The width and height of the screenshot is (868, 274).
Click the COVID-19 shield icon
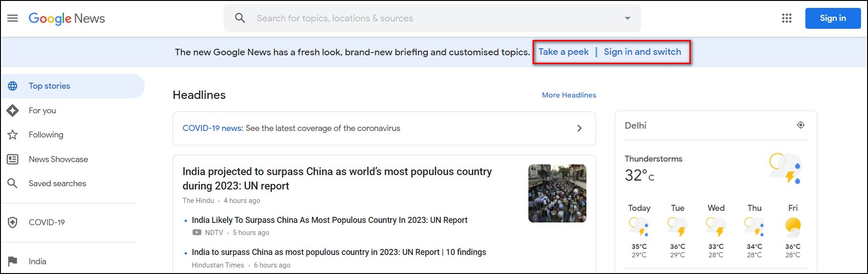tap(13, 222)
